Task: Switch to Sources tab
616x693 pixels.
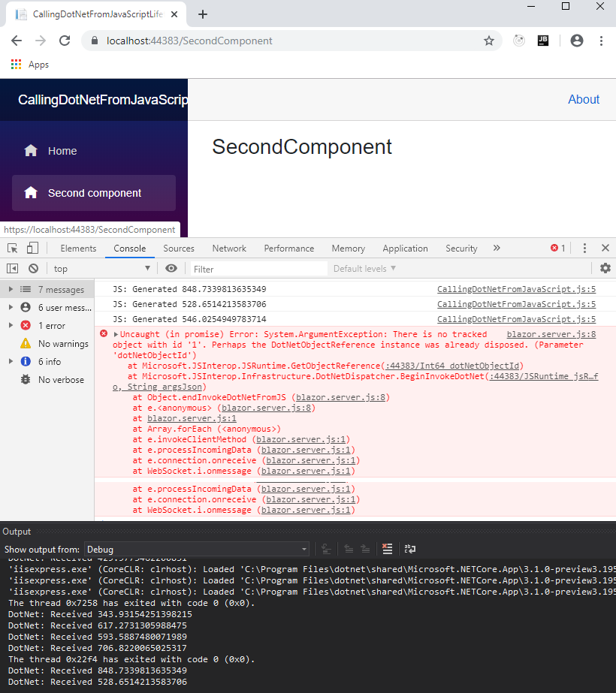Action: point(179,249)
